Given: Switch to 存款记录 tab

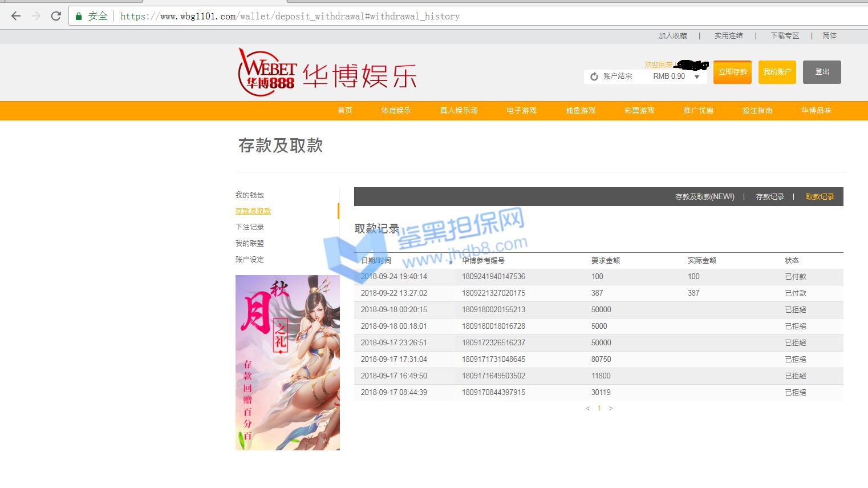Looking at the screenshot, I should 769,197.
